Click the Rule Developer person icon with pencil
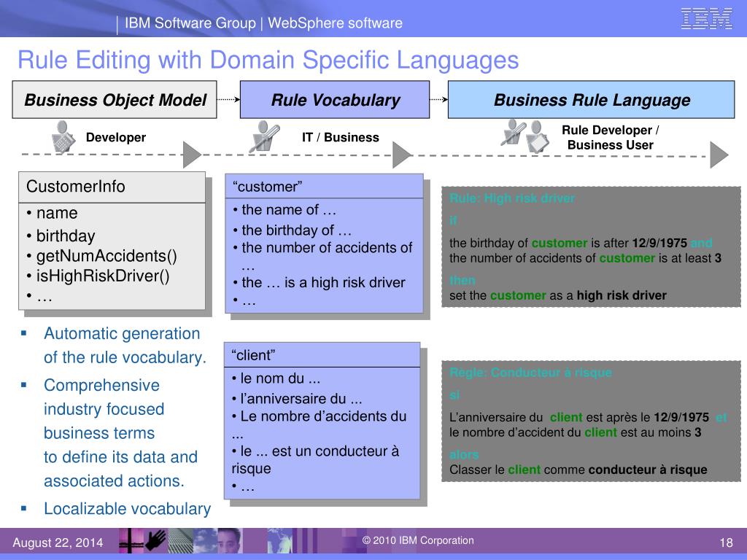Image resolution: width=747 pixels, height=560 pixels. click(x=513, y=133)
